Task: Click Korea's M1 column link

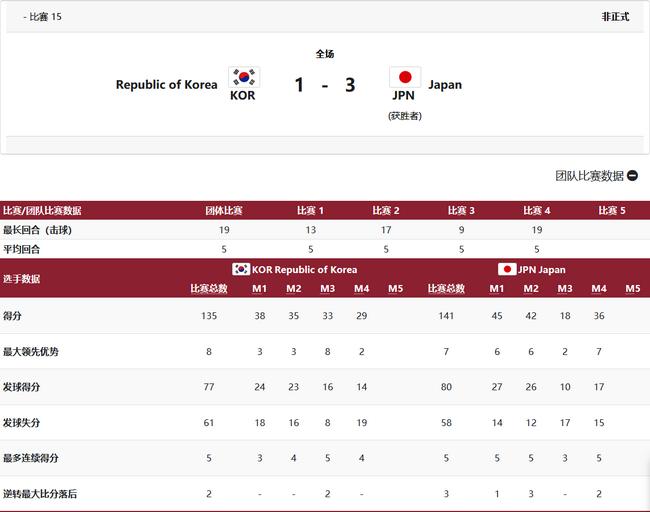Action: (260, 289)
